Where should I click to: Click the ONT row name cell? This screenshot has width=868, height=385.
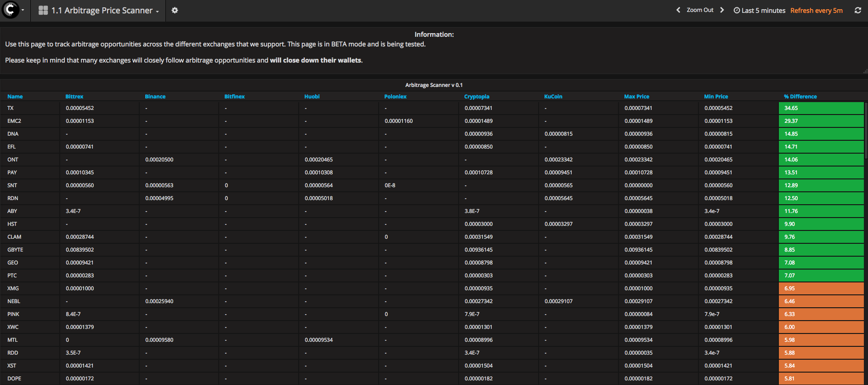coord(30,160)
